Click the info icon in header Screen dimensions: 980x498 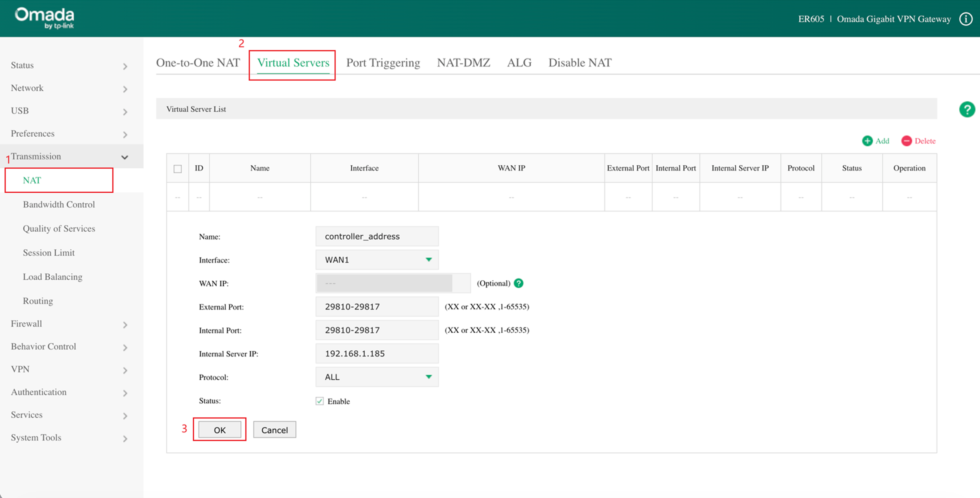click(x=966, y=19)
